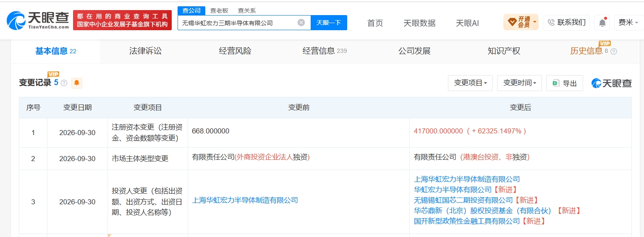Screen dimensions: 644x237
Task: Click the 开通会员 VIP diamond button
Action: click(521, 22)
